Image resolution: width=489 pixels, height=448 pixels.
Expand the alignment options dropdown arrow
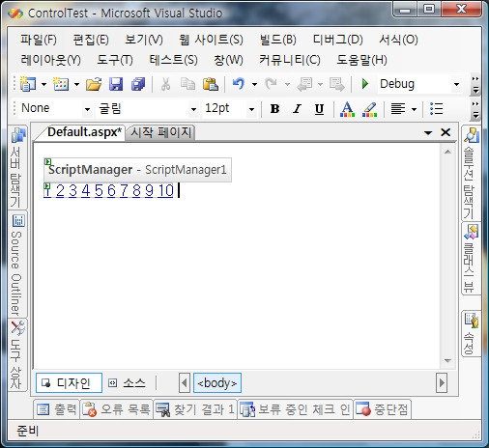click(x=415, y=109)
